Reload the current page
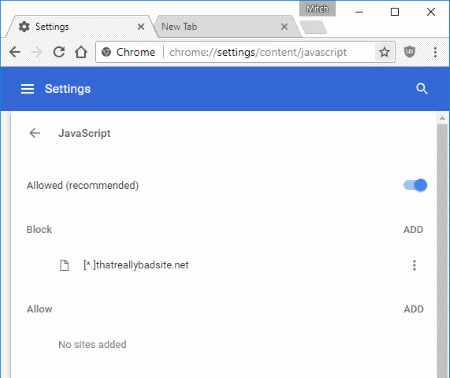This screenshot has width=450, height=378. tap(59, 52)
